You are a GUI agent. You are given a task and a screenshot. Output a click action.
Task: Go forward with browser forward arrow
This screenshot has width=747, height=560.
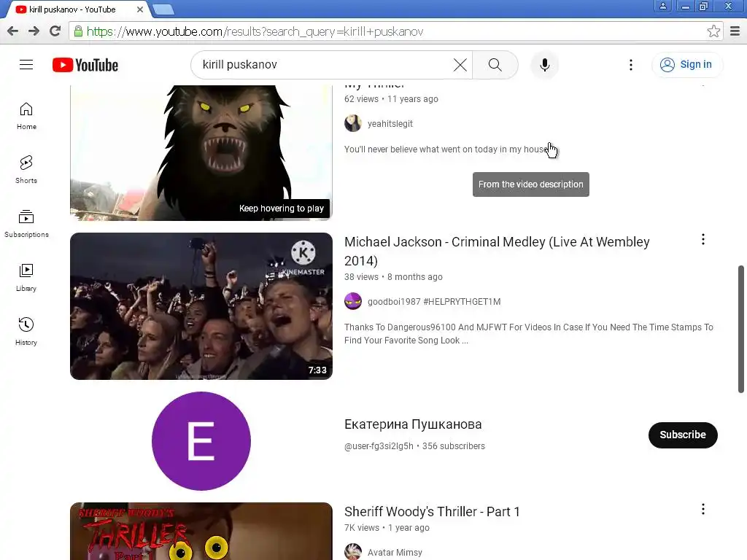click(34, 31)
